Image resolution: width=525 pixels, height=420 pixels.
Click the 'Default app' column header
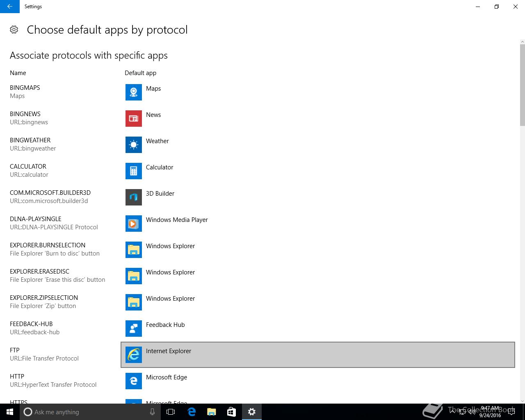pos(140,73)
